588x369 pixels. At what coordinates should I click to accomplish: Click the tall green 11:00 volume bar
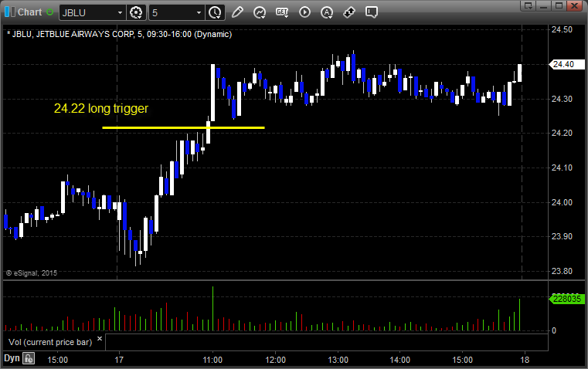click(213, 308)
